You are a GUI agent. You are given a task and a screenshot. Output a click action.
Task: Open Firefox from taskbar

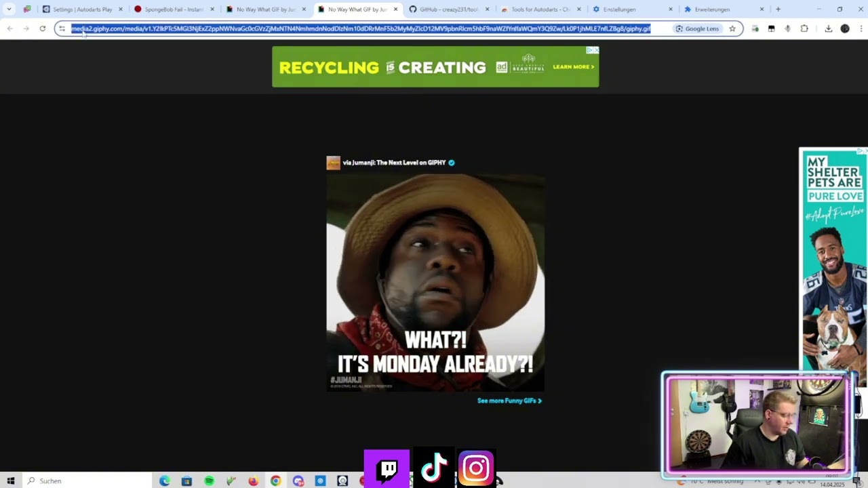pyautogui.click(x=253, y=481)
